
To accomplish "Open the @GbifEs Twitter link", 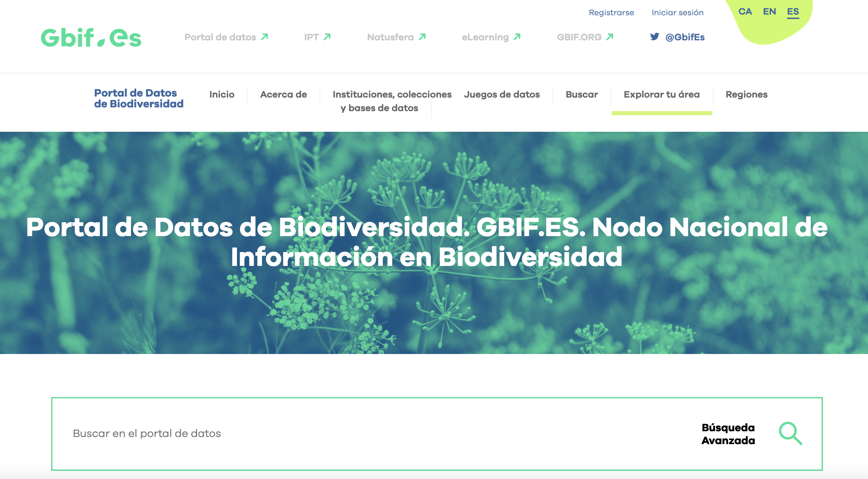I will click(685, 37).
